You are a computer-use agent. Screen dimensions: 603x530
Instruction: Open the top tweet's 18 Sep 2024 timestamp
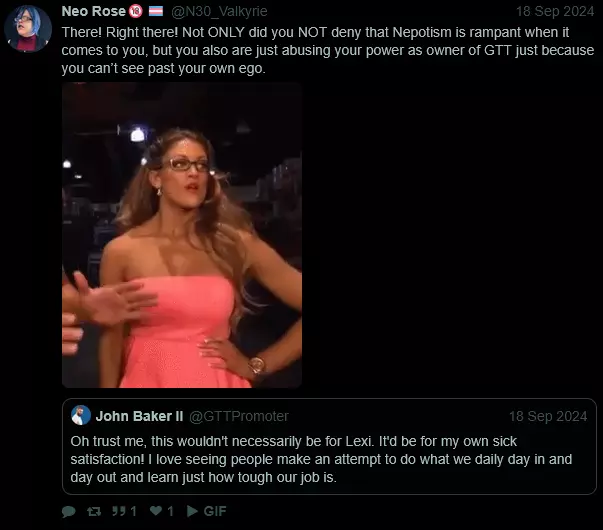pyautogui.click(x=554, y=11)
